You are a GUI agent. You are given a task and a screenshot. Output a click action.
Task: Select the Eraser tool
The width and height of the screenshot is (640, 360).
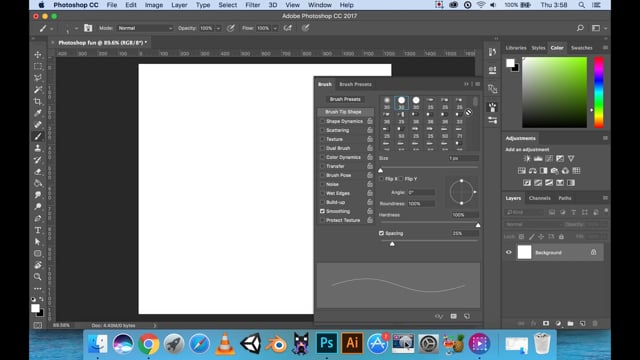click(38, 172)
